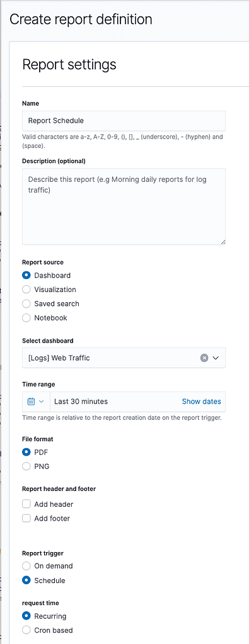Viewport: 249px width, 644px height.
Task: Select Dashboard as report source
Action: 26,276
